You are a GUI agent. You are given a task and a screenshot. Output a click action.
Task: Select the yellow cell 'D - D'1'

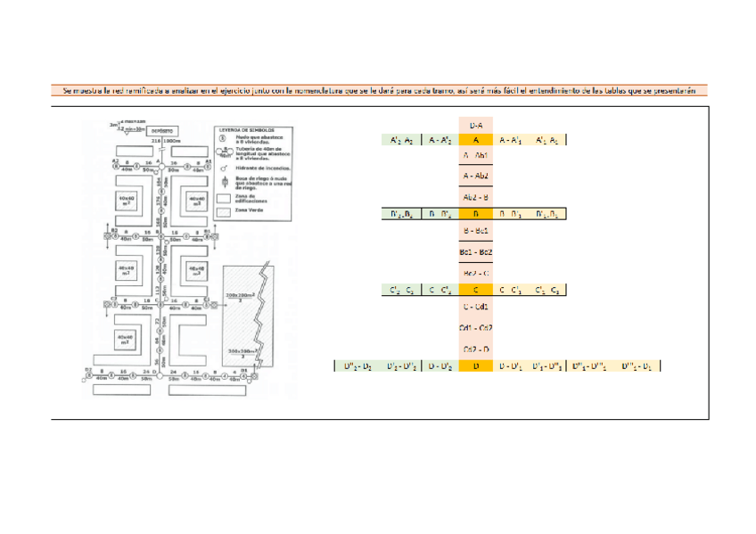pyautogui.click(x=510, y=366)
